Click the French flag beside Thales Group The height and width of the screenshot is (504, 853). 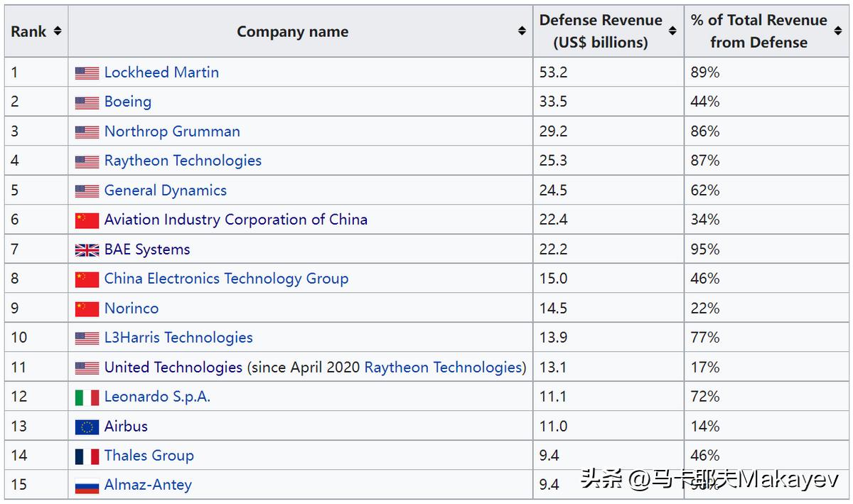point(87,456)
